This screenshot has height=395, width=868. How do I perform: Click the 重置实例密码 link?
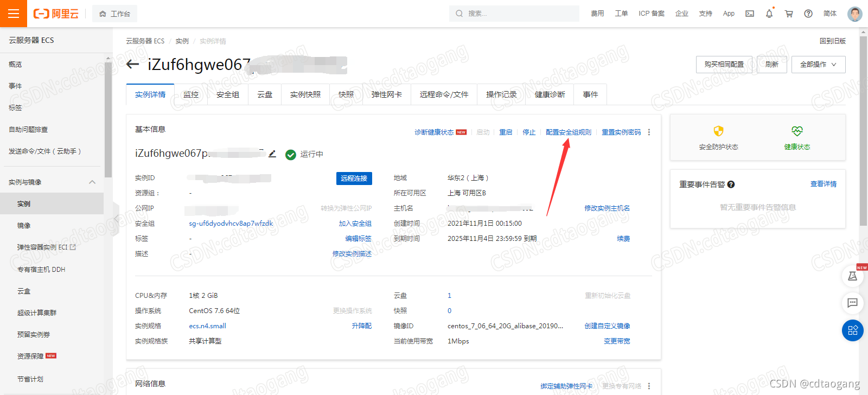[621, 132]
